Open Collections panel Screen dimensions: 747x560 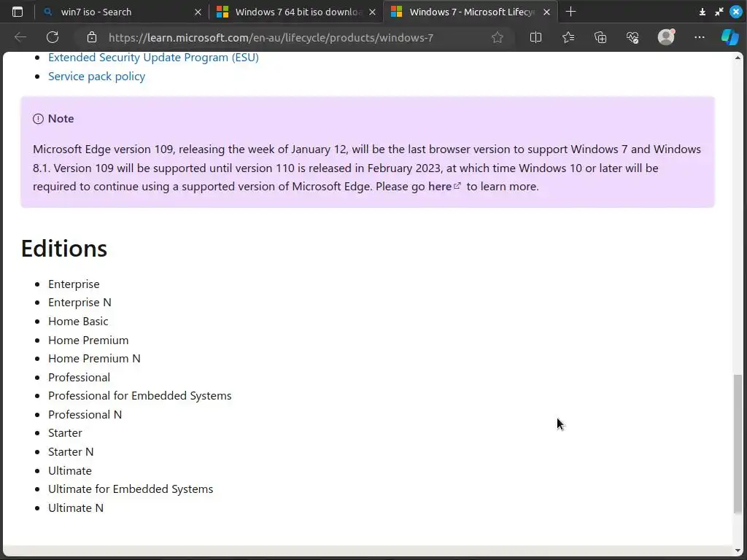(600, 37)
